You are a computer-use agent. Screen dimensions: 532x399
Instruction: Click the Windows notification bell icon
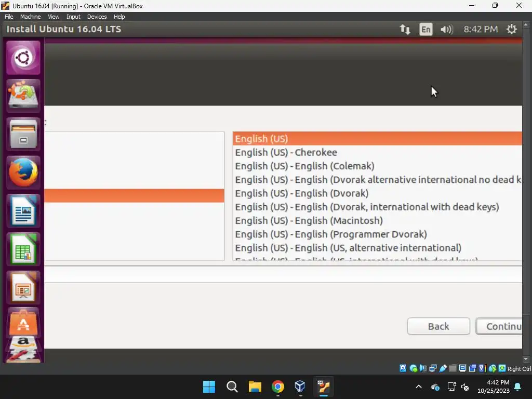point(518,387)
